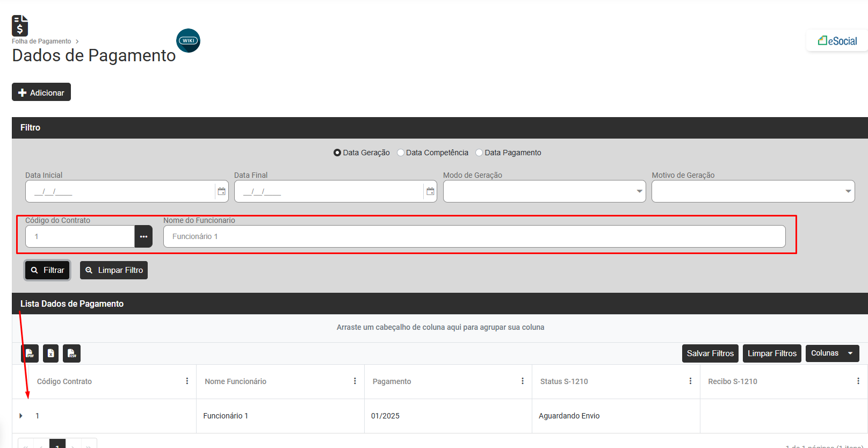The image size is (868, 448).
Task: Open contract lookup ellipsis button
Action: pos(143,236)
